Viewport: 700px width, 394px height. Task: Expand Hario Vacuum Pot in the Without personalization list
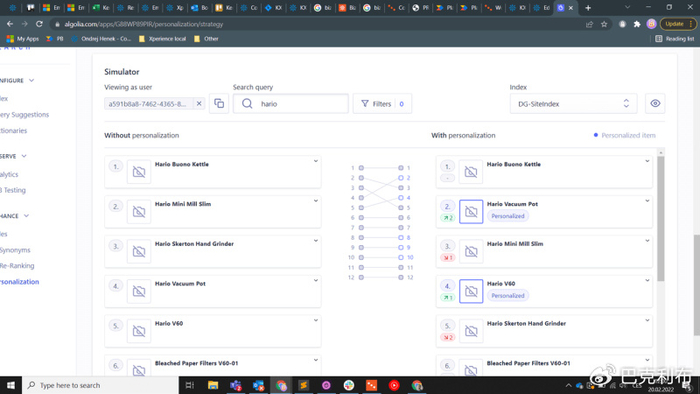[316, 280]
